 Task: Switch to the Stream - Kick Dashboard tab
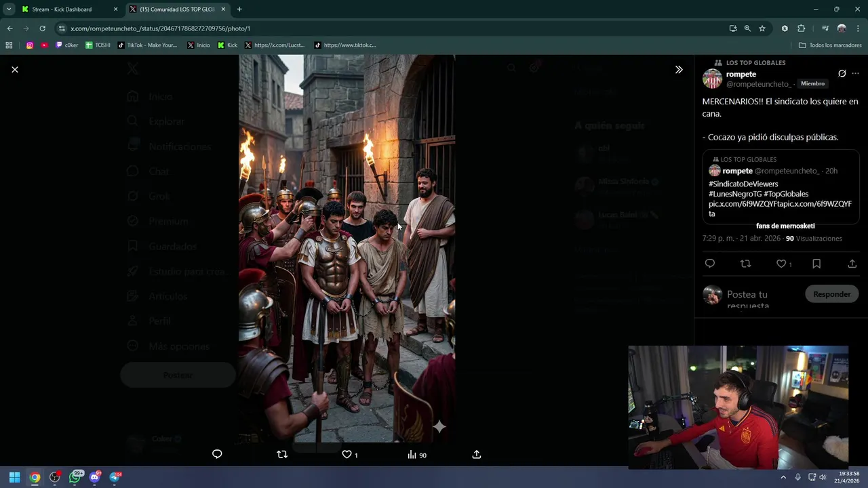click(68, 9)
